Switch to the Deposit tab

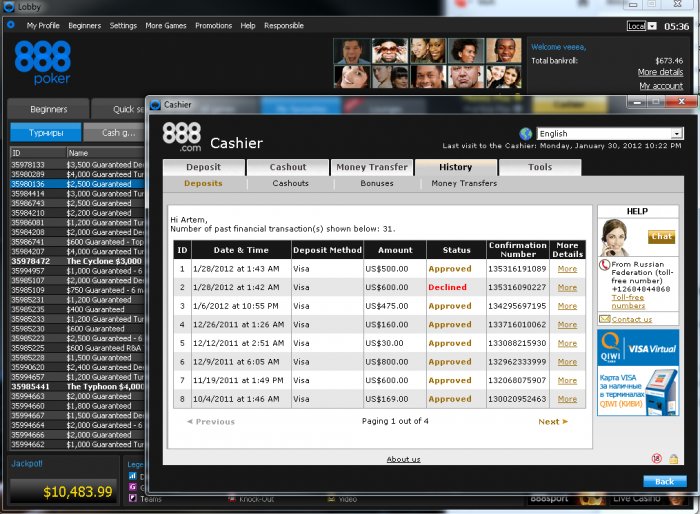coord(204,167)
